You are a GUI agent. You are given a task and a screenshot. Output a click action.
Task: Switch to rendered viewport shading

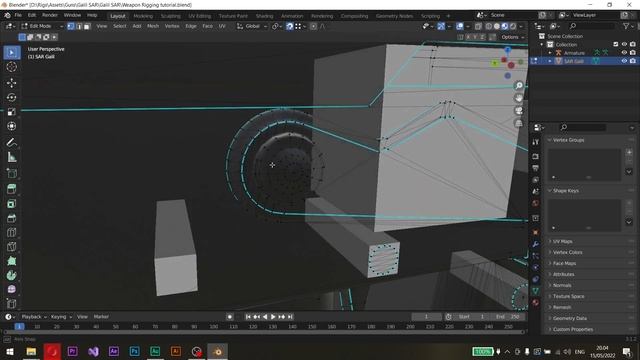(513, 26)
